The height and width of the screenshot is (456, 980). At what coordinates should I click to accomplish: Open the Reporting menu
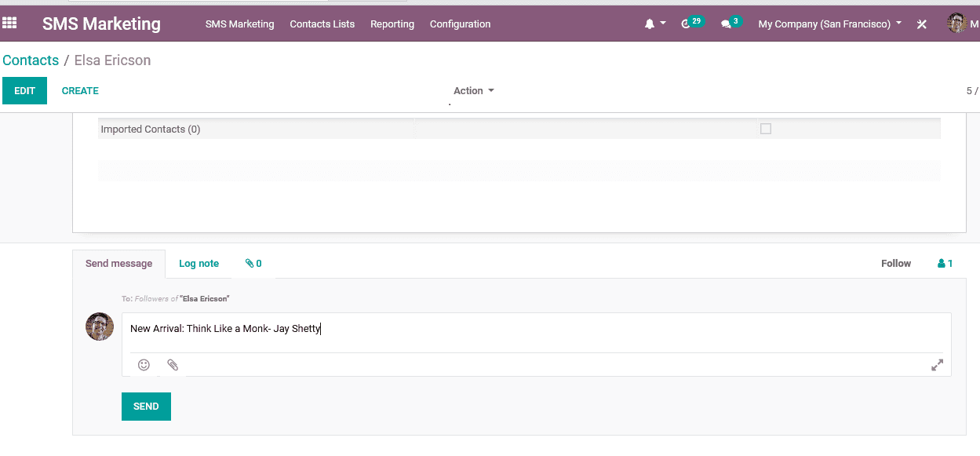pos(392,24)
